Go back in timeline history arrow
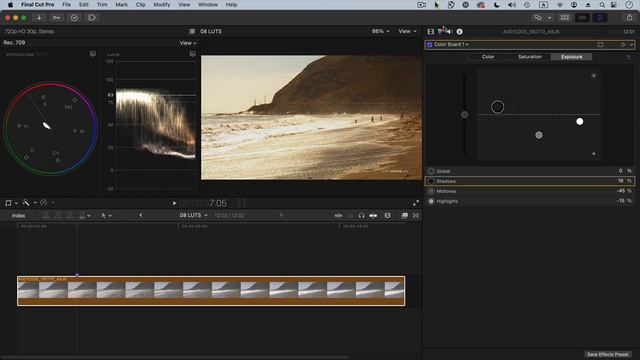 (141, 215)
